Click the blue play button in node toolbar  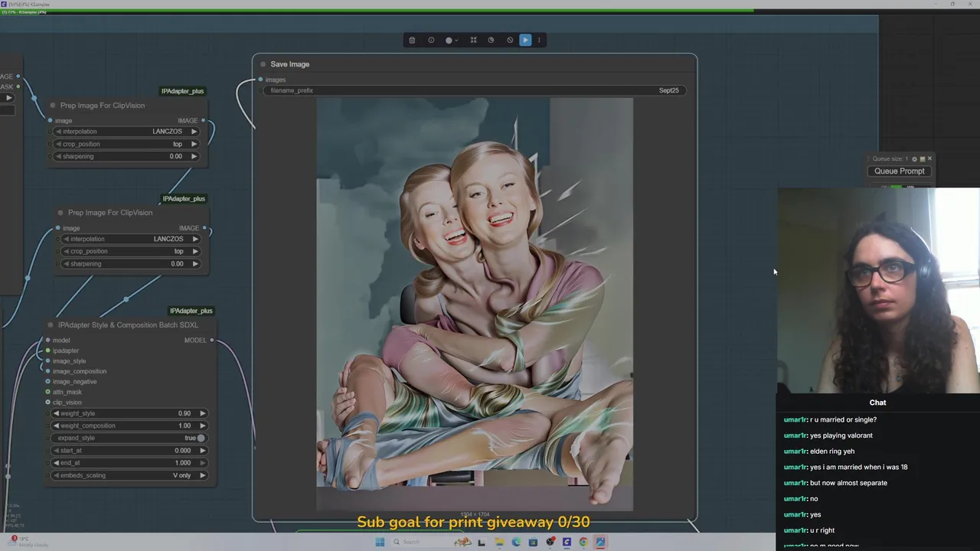coord(525,41)
